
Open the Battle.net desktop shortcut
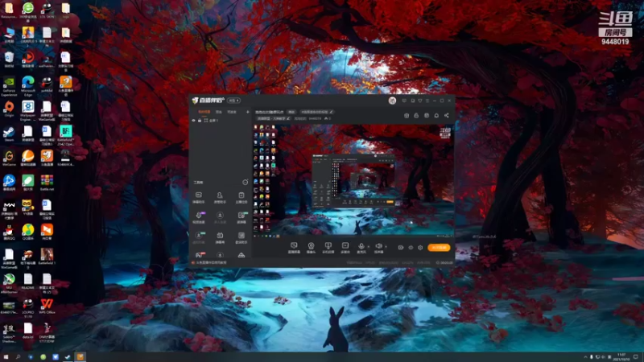47,183
